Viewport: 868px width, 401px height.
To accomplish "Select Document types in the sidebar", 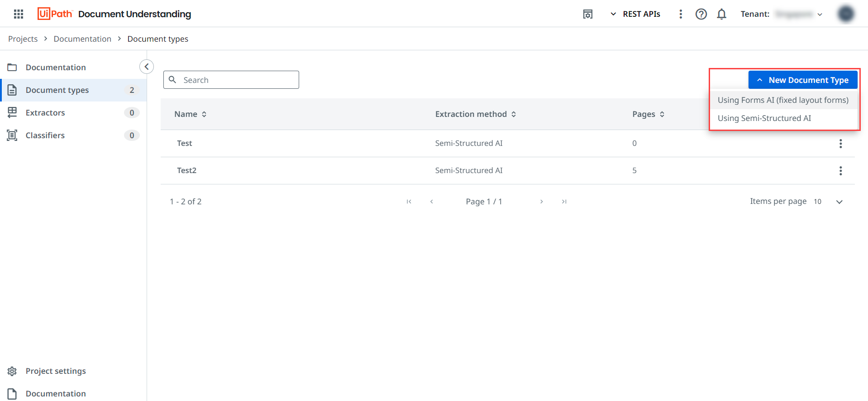I will click(x=73, y=90).
